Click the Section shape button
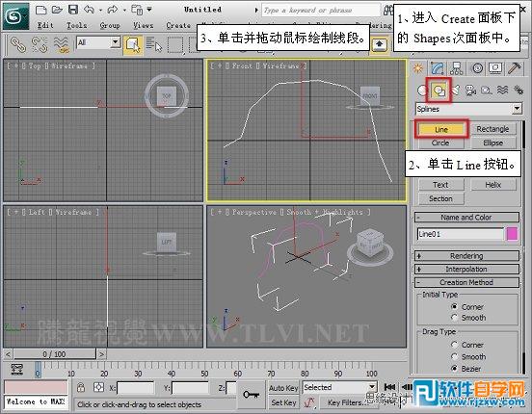Screen dimensions: 532x414 pyautogui.click(x=440, y=198)
